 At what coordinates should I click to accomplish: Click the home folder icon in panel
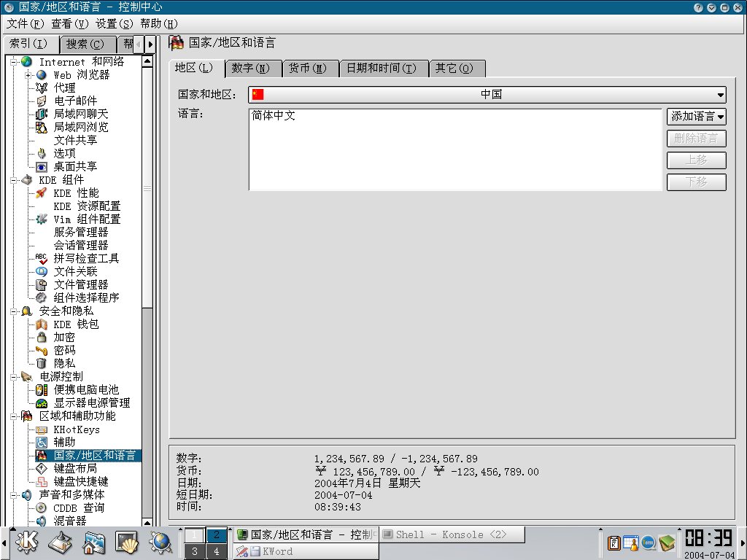click(x=94, y=542)
